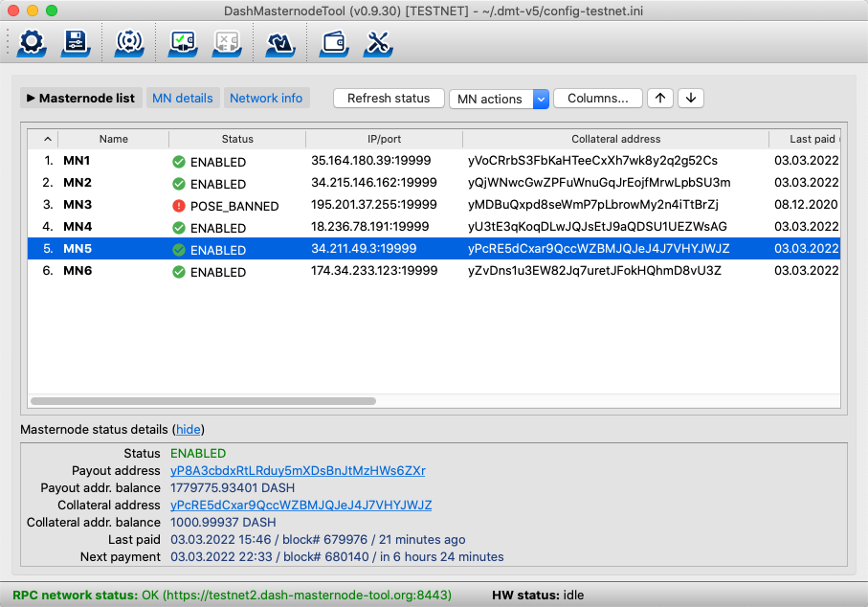Select the MN3 row name
868x607 pixels.
(78, 205)
